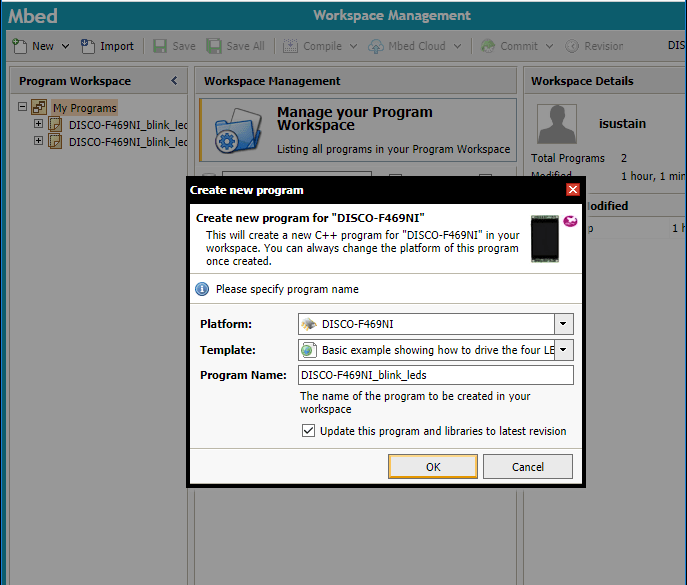Screen dimensions: 687x585
Task: Click the Program Name input field
Action: [x=436, y=375]
